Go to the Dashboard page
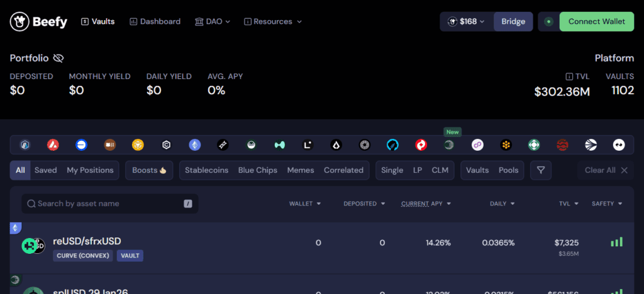This screenshot has width=644, height=294. 155,21
